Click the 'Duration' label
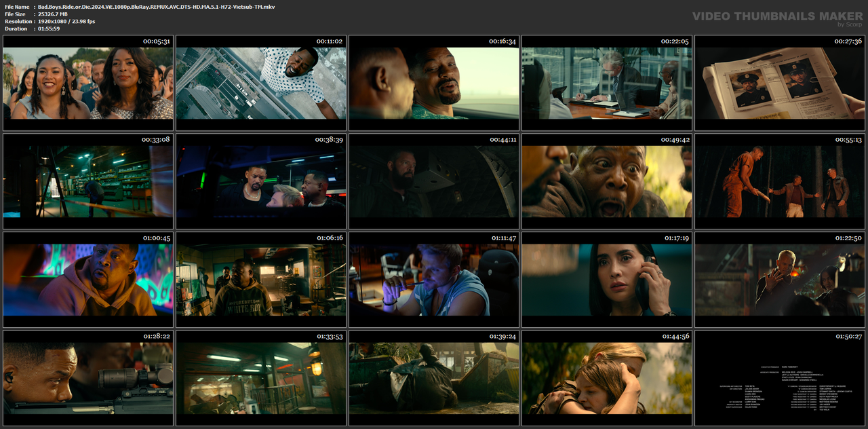 coord(16,29)
